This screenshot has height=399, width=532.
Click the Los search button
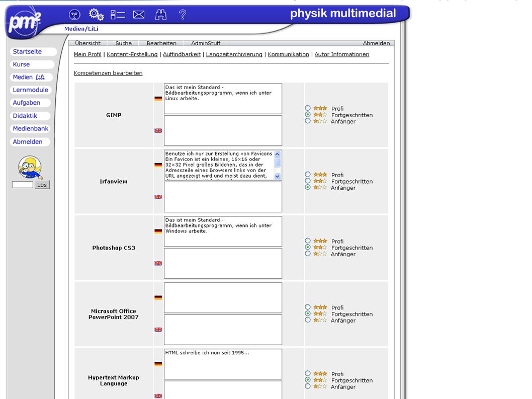(x=42, y=185)
